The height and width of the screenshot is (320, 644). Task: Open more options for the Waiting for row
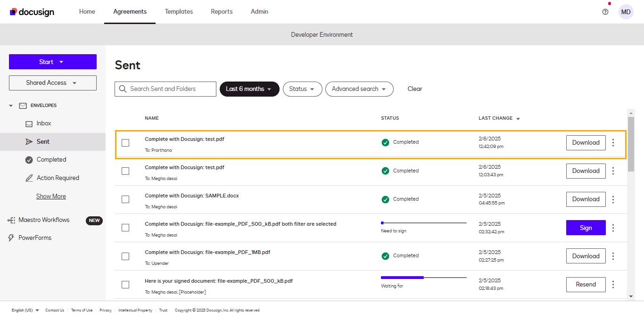coord(613,284)
